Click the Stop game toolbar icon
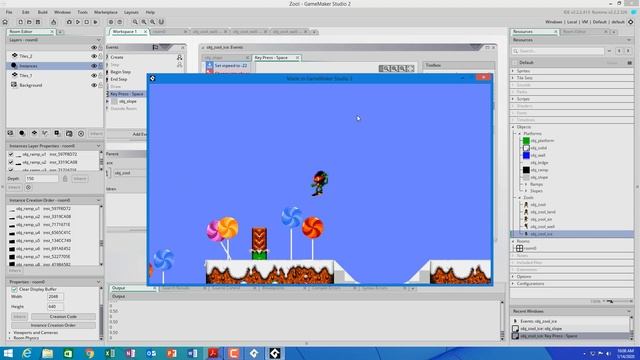 point(87,22)
